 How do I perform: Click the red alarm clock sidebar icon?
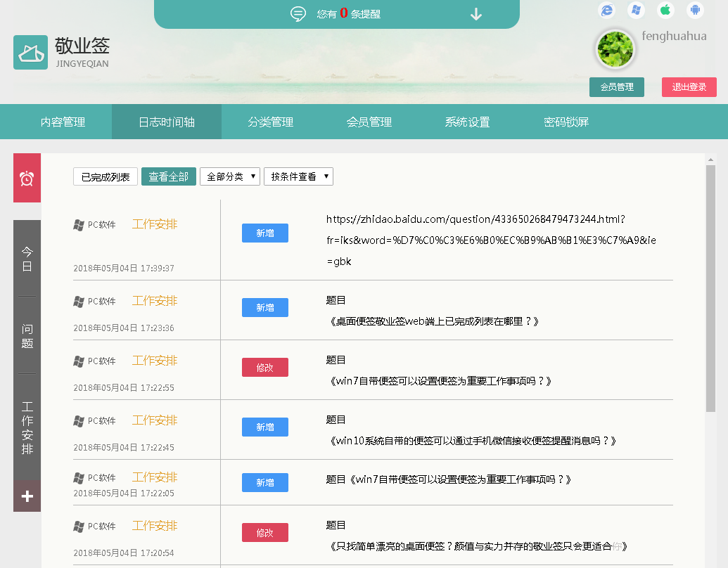27,178
